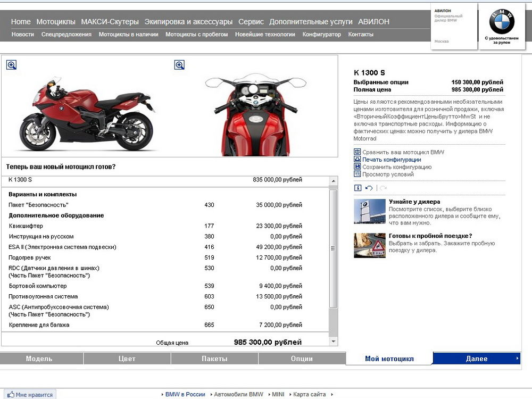This screenshot has height=399, width=532.
Task: Click the Подогрев ручек option row
Action: pos(155,257)
